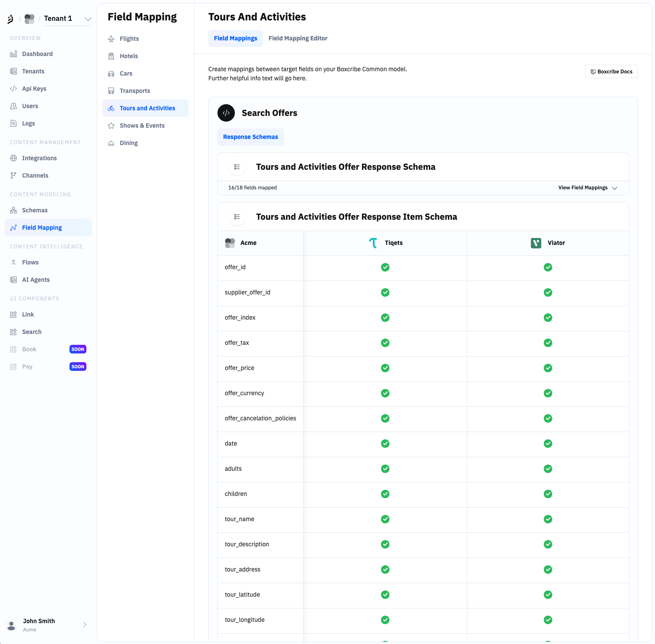Open Flights category airplane icon
This screenshot has height=644, width=655.
(x=111, y=39)
